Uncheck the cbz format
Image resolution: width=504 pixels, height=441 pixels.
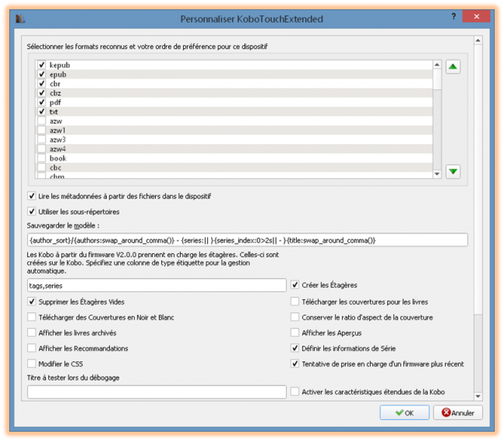pyautogui.click(x=41, y=93)
